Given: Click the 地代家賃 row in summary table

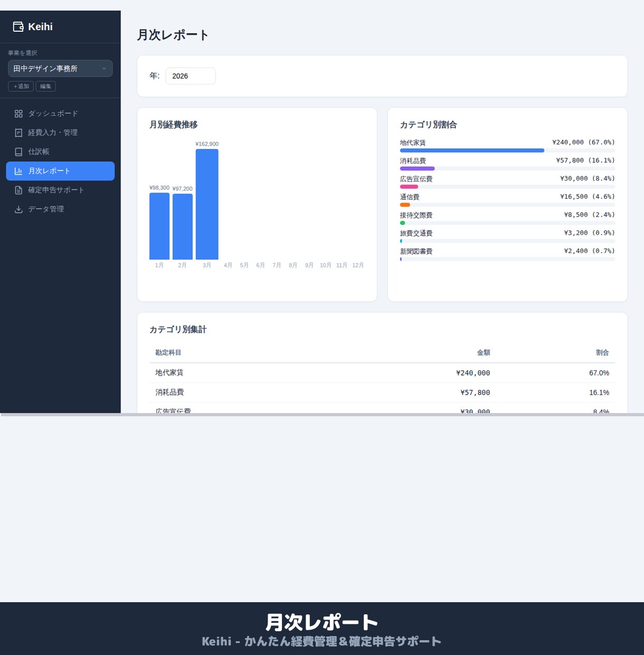Looking at the screenshot, I should [382, 373].
